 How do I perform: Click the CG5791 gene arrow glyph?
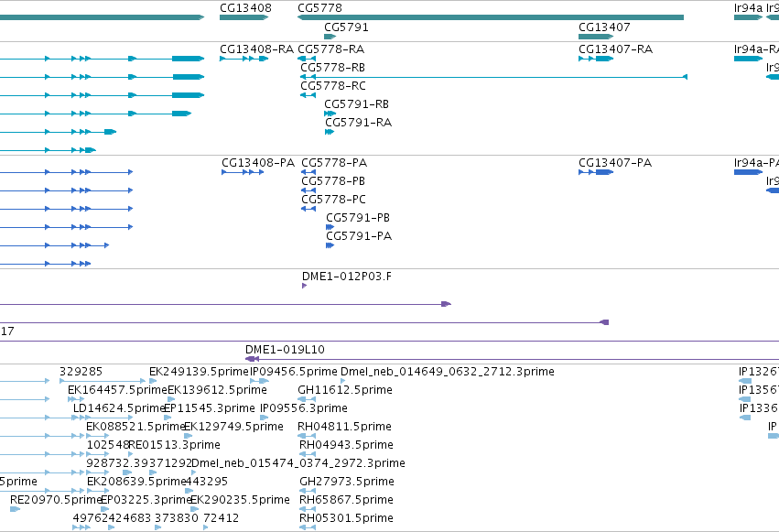coord(330,37)
